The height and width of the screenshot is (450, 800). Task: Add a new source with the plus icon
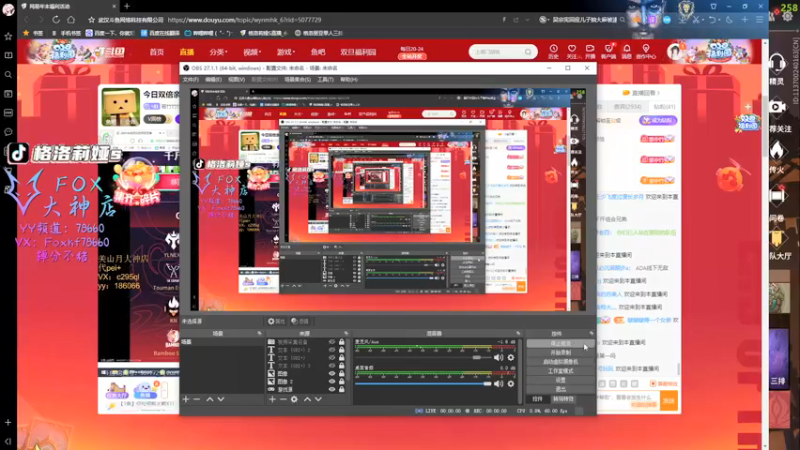272,399
